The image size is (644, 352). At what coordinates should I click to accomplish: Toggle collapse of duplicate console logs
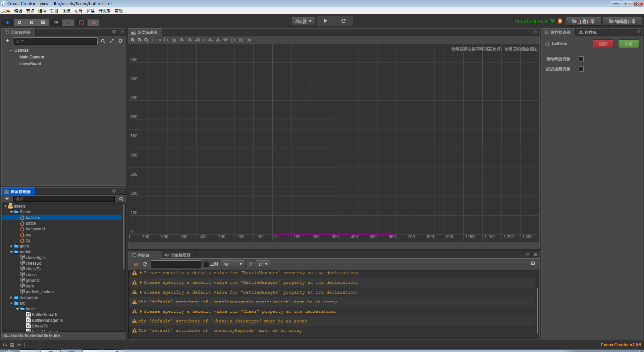pos(533,263)
